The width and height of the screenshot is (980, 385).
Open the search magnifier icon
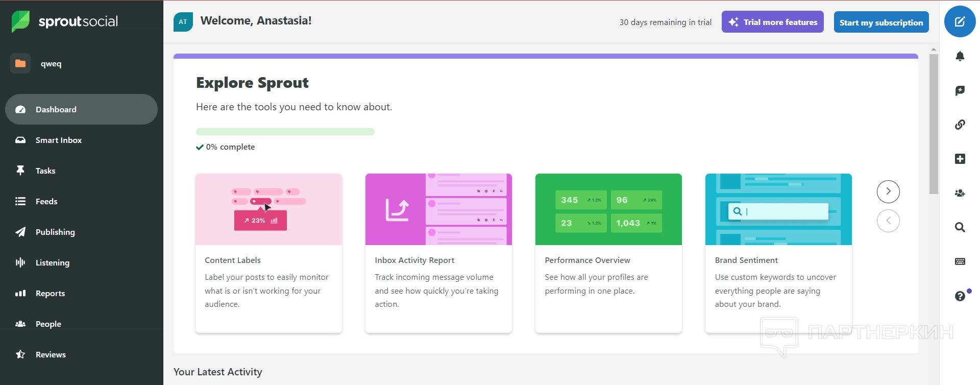tap(960, 227)
